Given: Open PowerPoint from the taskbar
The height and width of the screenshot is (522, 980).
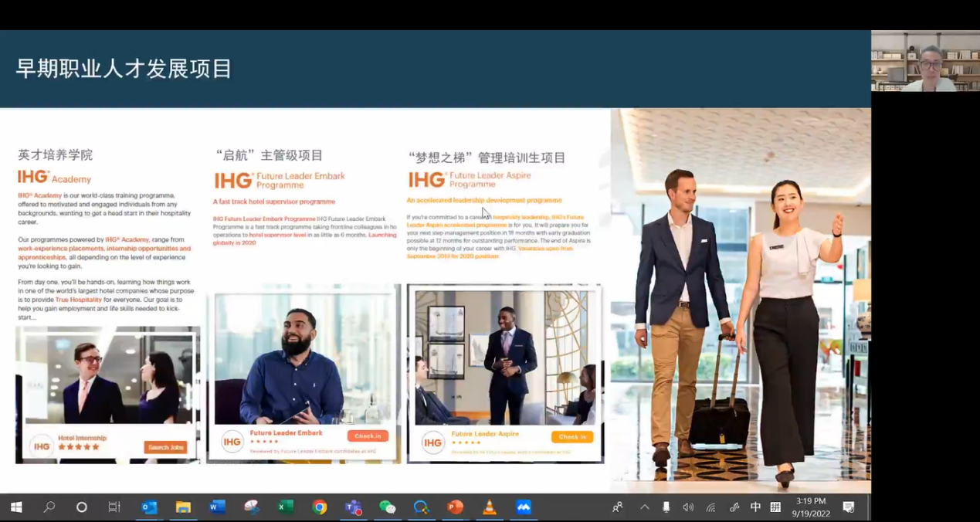Looking at the screenshot, I should pyautogui.click(x=455, y=507).
